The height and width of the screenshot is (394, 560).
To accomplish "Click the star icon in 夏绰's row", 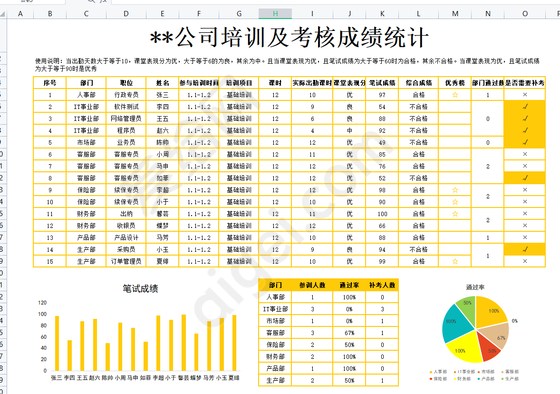I will click(x=455, y=261).
